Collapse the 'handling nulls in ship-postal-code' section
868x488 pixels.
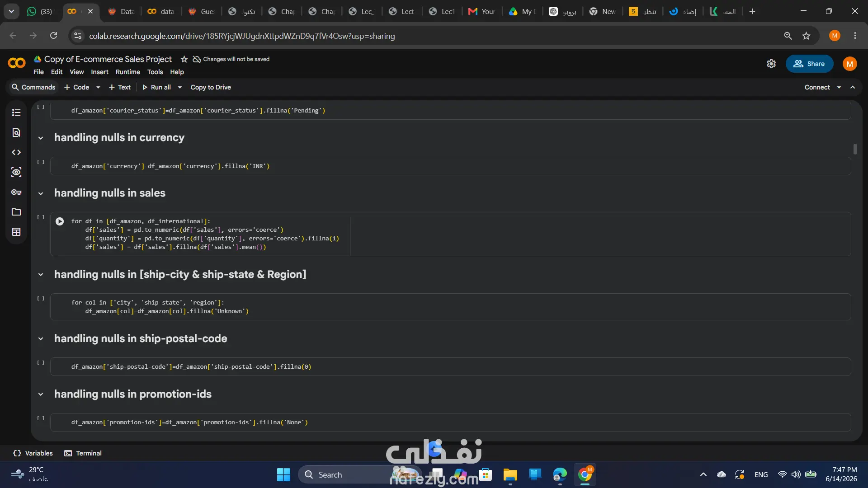[x=41, y=339]
